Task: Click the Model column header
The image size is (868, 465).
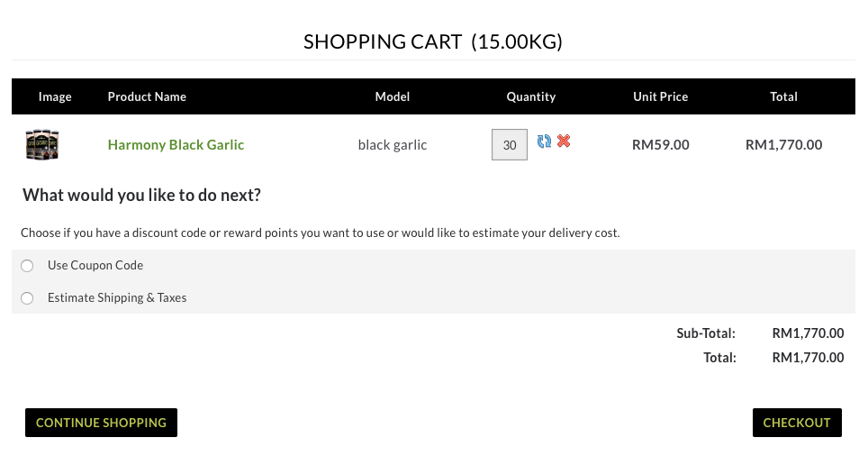Action: coord(393,96)
